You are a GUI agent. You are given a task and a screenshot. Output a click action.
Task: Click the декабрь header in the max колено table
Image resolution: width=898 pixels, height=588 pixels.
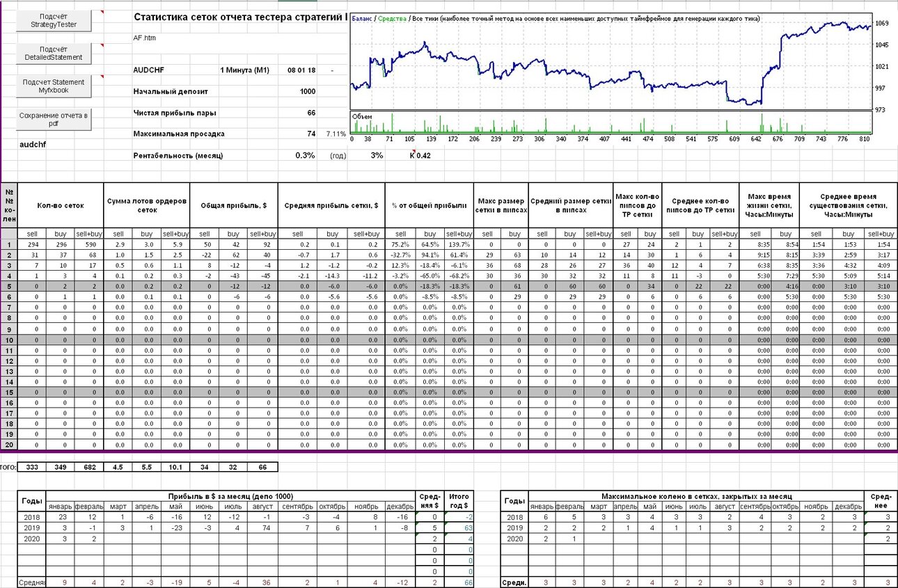848,507
